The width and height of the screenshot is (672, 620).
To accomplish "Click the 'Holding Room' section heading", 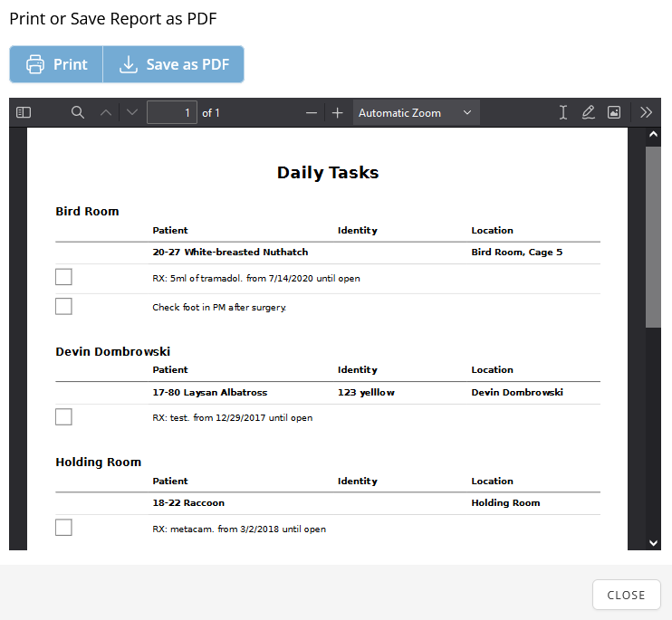I will click(x=99, y=462).
